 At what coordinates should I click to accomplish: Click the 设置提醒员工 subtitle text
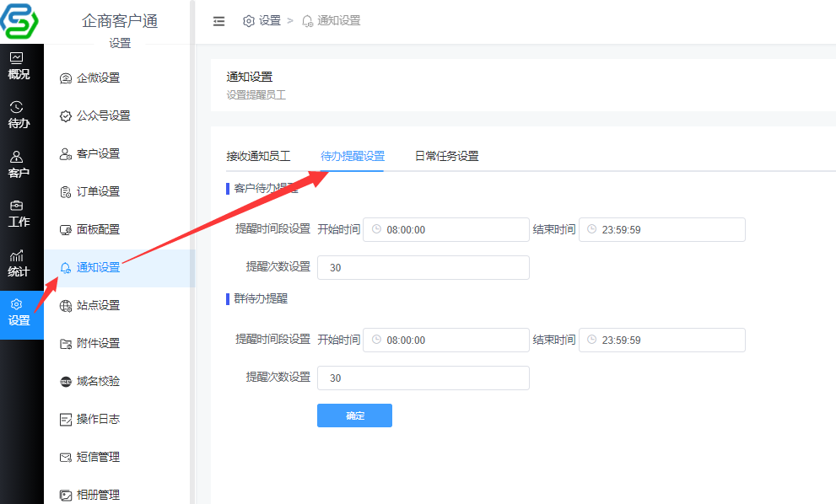[256, 95]
